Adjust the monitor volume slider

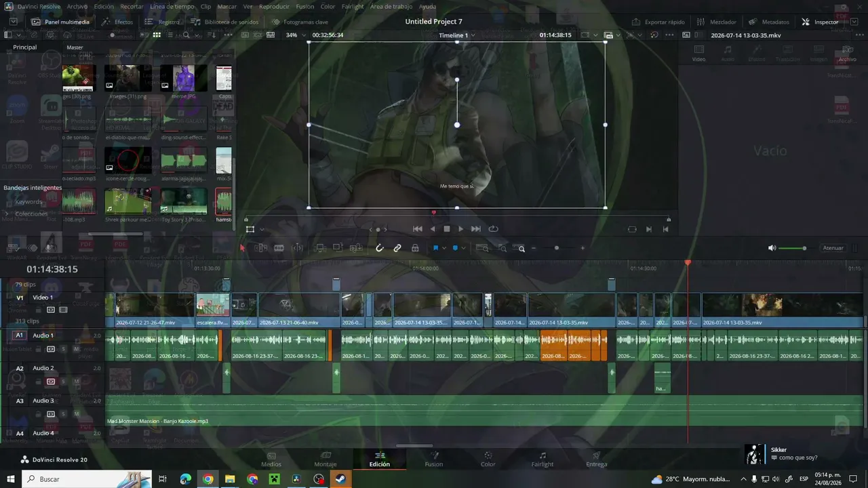793,248
